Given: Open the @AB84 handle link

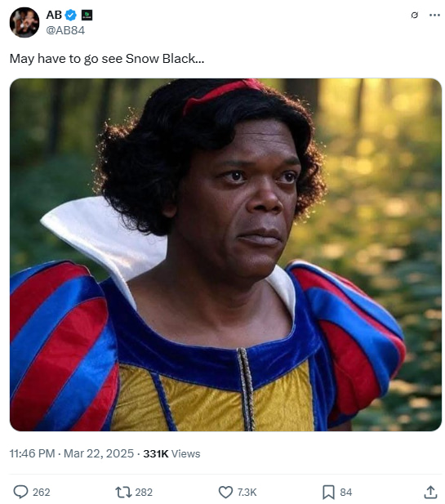Looking at the screenshot, I should (x=65, y=30).
